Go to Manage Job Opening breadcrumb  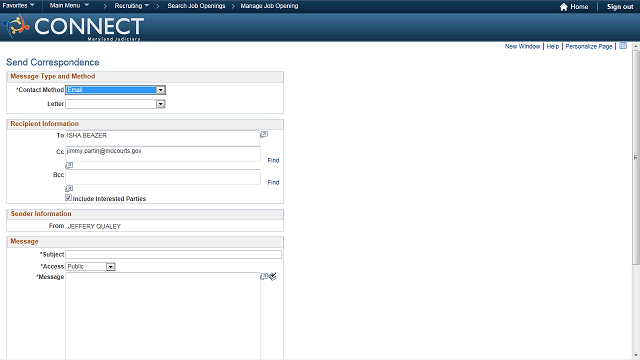click(x=269, y=6)
